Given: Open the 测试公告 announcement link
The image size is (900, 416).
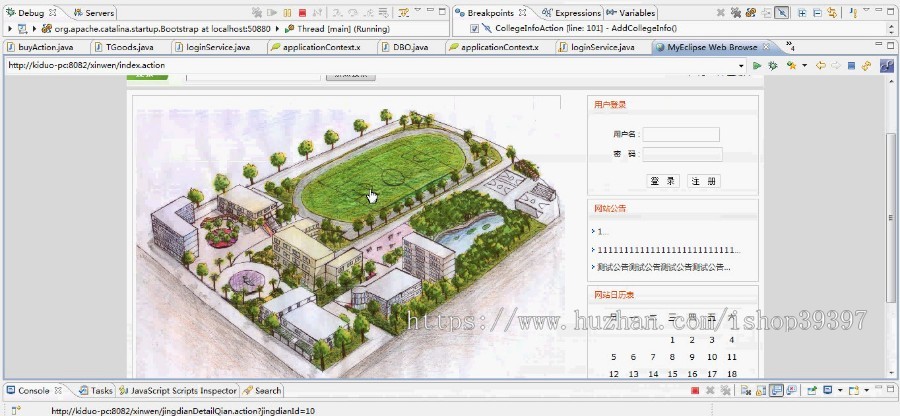Looking at the screenshot, I should coord(664,267).
